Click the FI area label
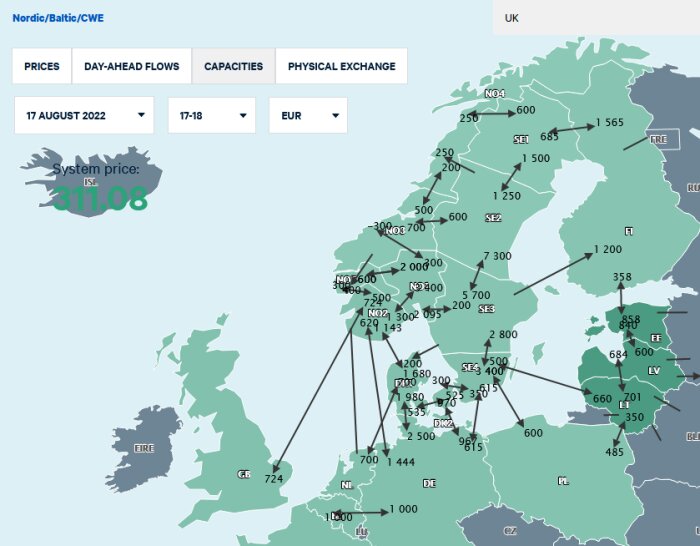This screenshot has width=700, height=546. [x=629, y=231]
